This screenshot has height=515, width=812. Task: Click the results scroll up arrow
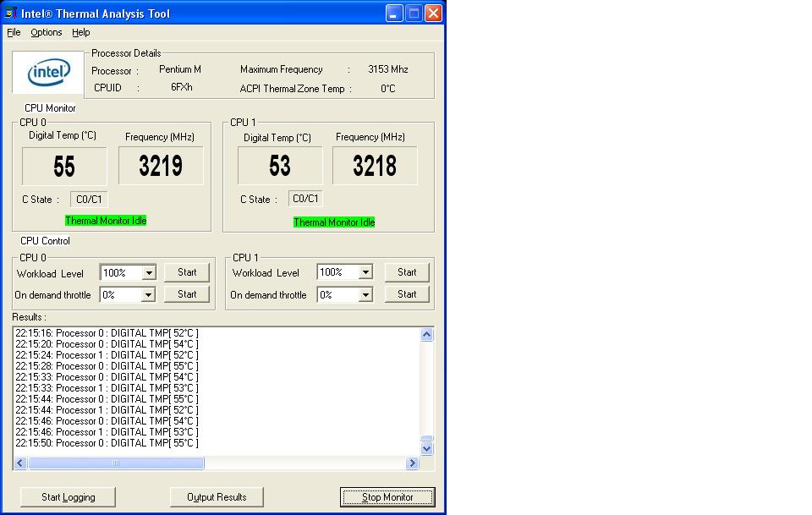(426, 334)
